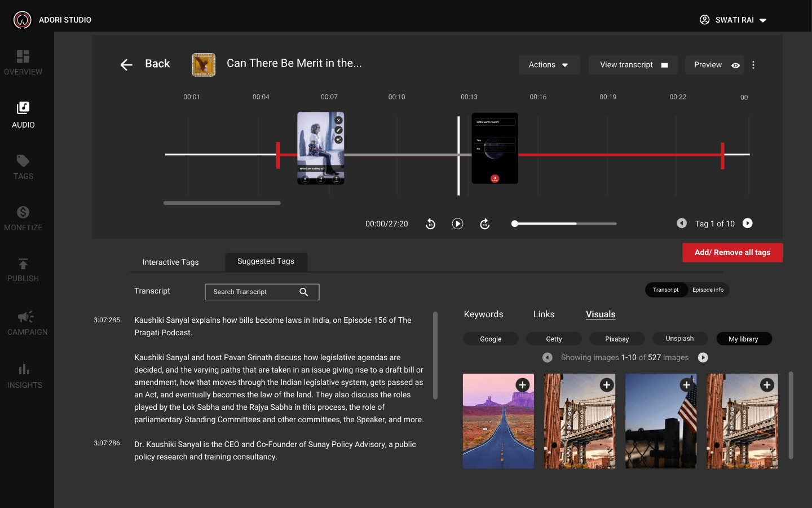Image resolution: width=812 pixels, height=508 pixels.
Task: Open the Campaign sidebar section
Action: [x=27, y=323]
